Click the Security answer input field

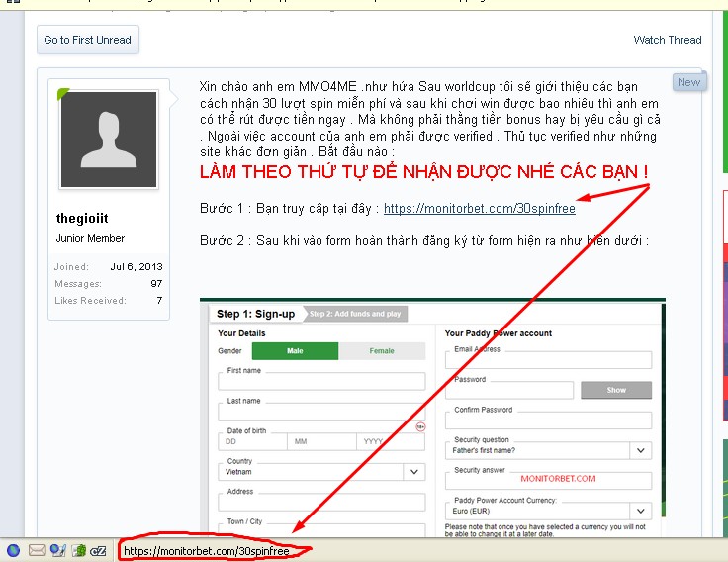pos(548,481)
